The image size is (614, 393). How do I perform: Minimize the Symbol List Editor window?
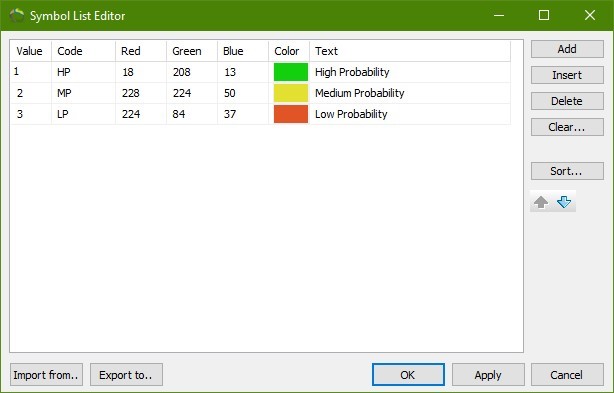(499, 15)
